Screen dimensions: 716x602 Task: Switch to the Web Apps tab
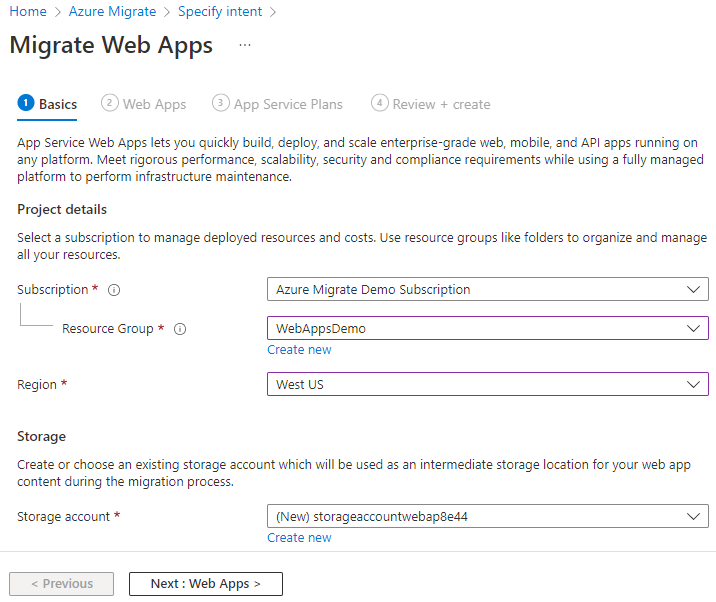click(x=154, y=104)
